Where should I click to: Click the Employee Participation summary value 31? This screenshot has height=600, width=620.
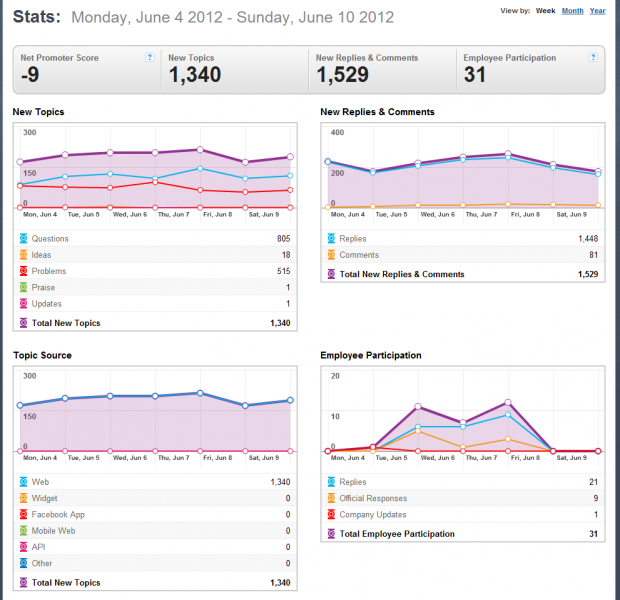click(474, 74)
